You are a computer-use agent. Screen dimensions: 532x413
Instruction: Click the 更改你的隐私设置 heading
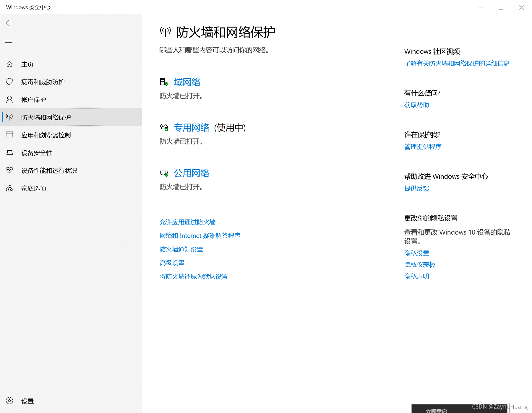pyautogui.click(x=431, y=218)
